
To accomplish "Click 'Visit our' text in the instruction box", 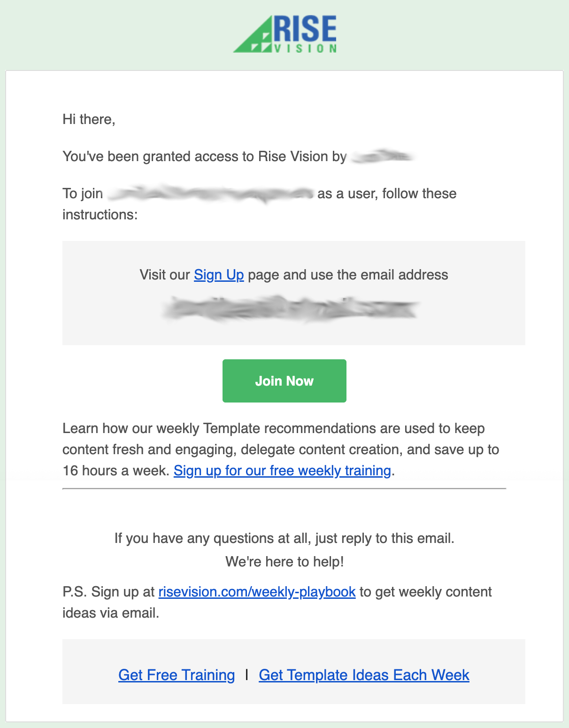I will pos(165,275).
